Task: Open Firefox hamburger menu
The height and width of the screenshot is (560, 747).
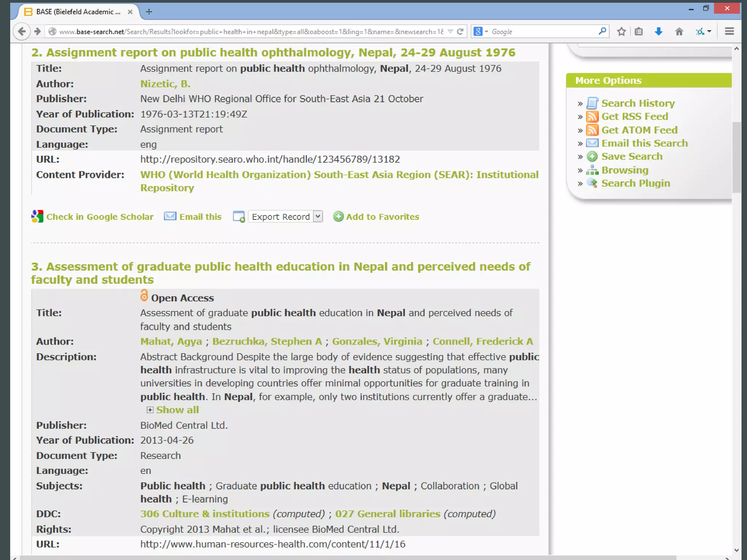Action: (x=729, y=32)
